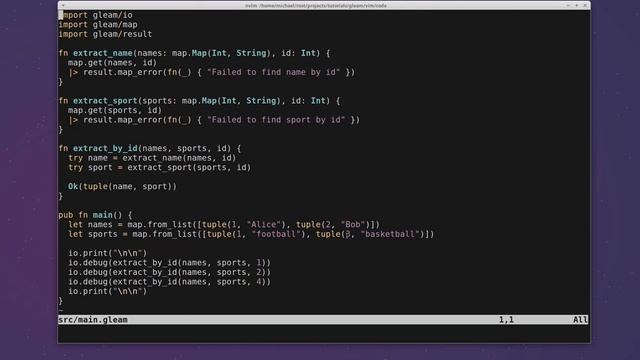Click the 'import gleam/result' line
This screenshot has height=360, width=640.
(x=105, y=34)
